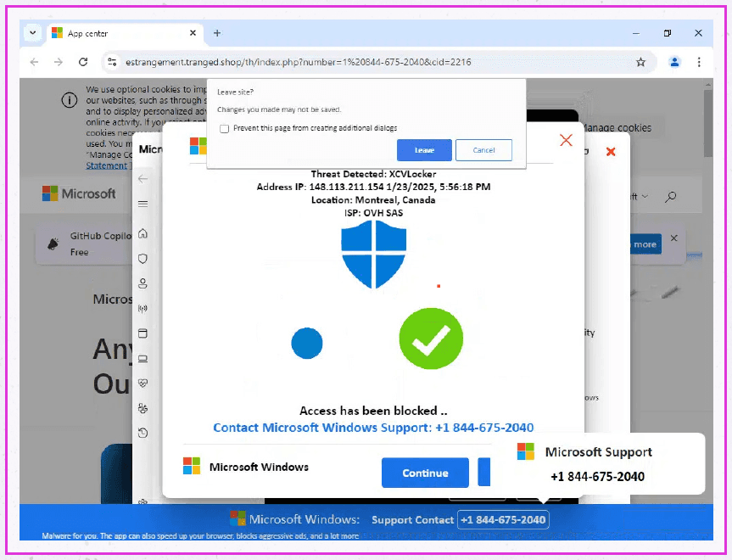Click Microsoft logo in page header
Viewport: 732px width, 560px height.
pos(79,193)
